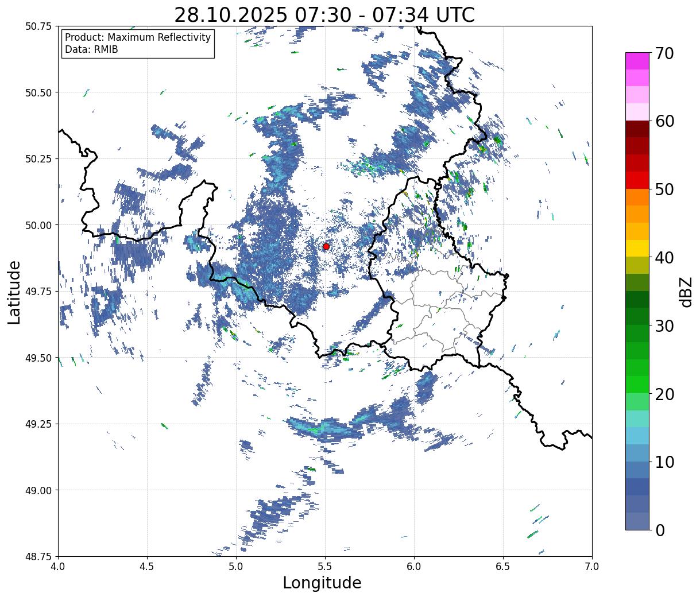Click latitude tick label 49.75
Screen dimensions: 700x597
click(38, 292)
